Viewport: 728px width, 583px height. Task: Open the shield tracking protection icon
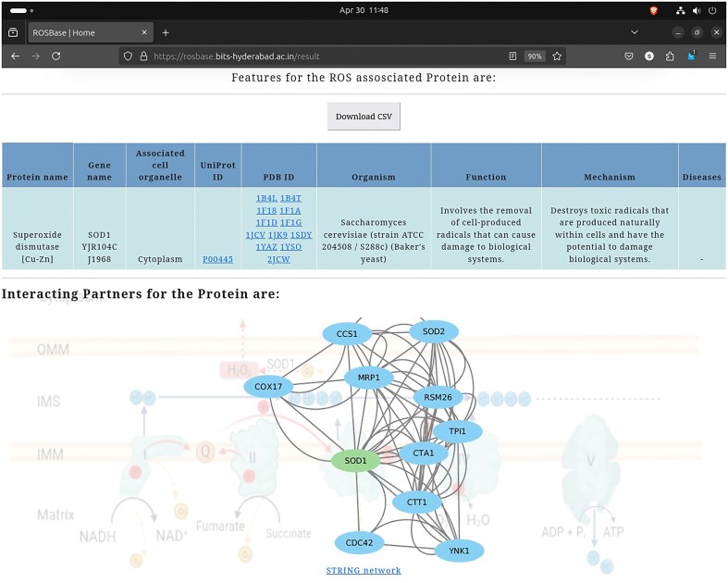tap(129, 56)
